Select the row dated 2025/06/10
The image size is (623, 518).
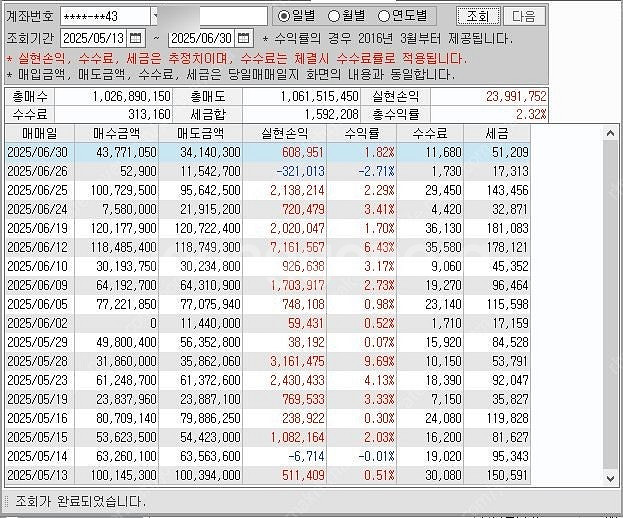click(268, 266)
